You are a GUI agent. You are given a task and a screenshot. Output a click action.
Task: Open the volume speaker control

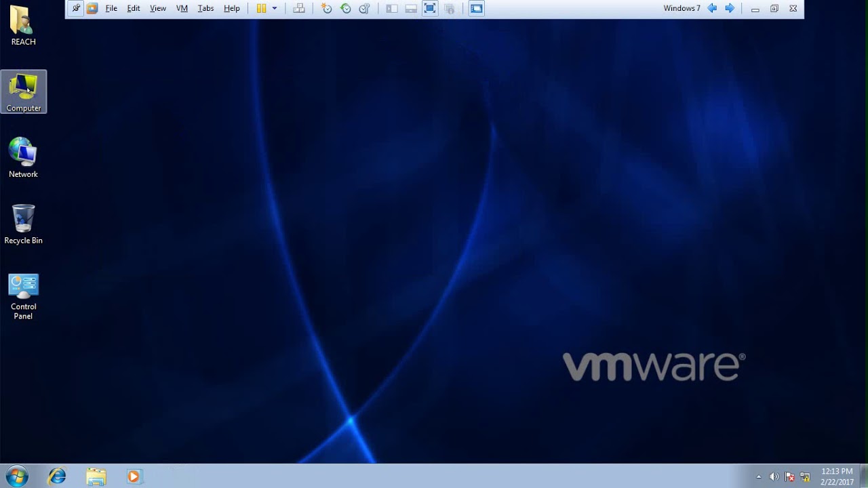click(x=774, y=477)
